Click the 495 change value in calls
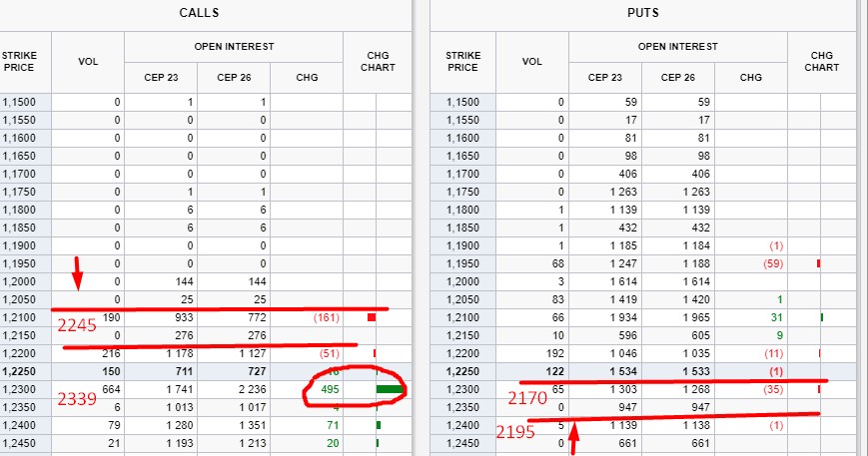Screen dimensions: 868x456 tap(330, 389)
